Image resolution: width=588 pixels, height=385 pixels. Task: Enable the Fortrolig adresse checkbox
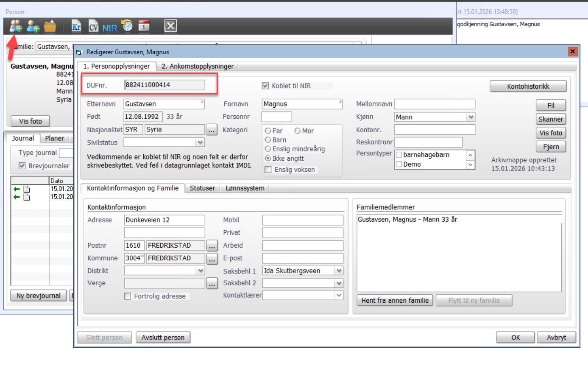(128, 296)
